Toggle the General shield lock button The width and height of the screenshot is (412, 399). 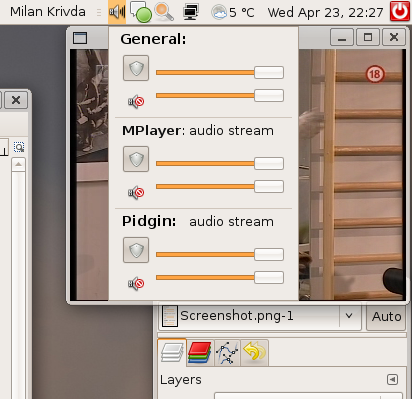(136, 68)
